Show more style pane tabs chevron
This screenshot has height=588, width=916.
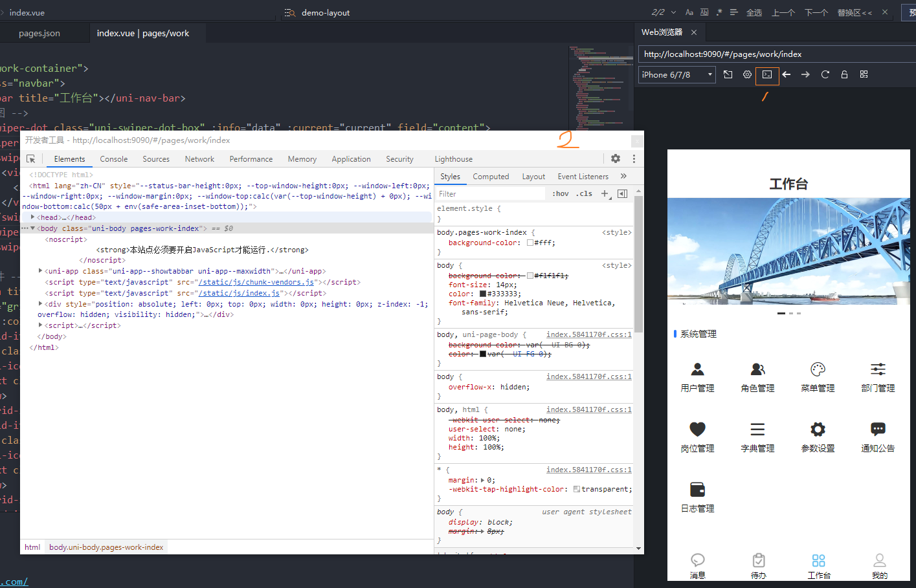(x=623, y=176)
